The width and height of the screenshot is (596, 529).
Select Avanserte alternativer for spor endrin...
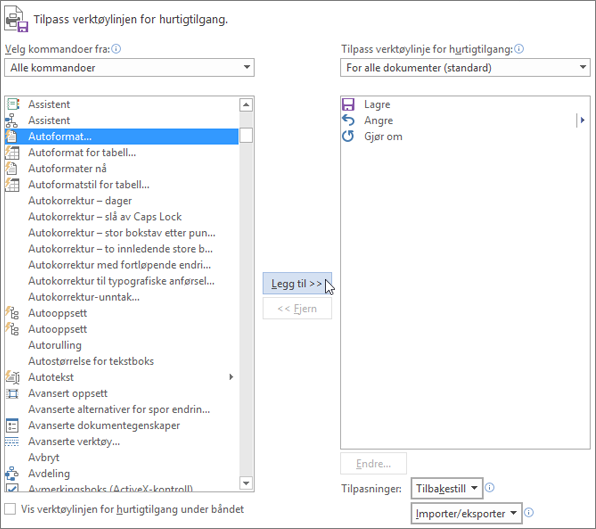pos(122,409)
